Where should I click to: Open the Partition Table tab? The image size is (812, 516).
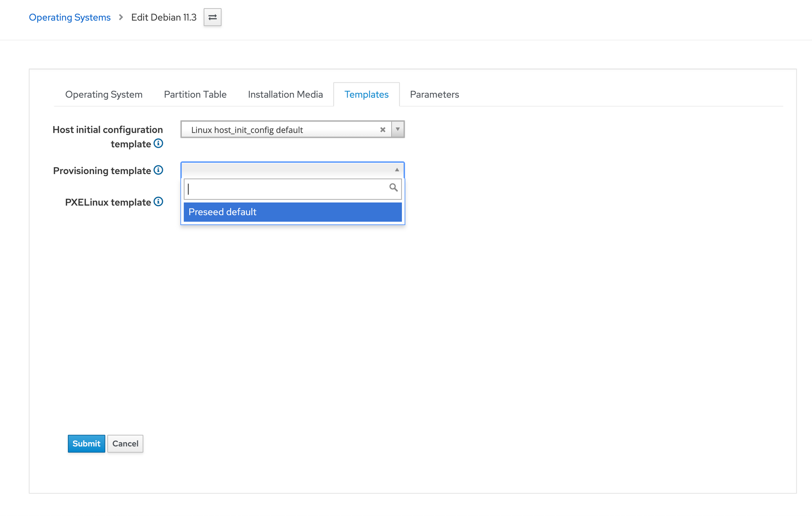pos(195,95)
